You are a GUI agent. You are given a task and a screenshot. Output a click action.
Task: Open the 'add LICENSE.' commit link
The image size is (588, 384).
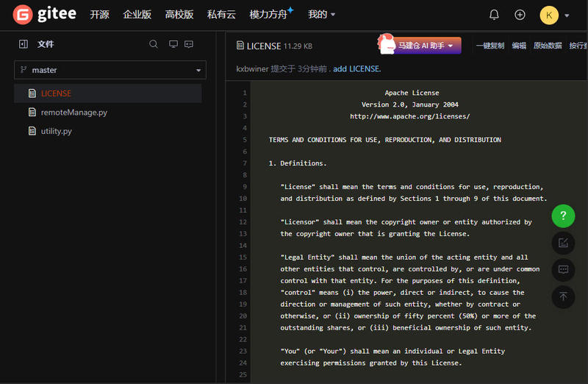click(357, 69)
